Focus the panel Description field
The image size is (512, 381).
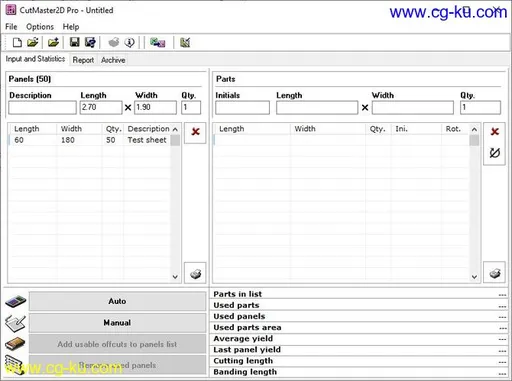click(x=42, y=108)
